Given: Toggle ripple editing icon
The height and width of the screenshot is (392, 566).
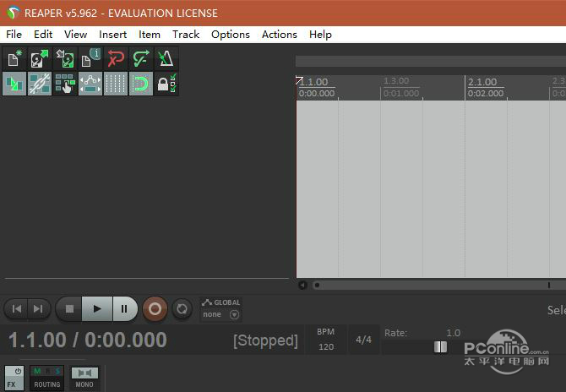Looking at the screenshot, I should coord(65,84).
